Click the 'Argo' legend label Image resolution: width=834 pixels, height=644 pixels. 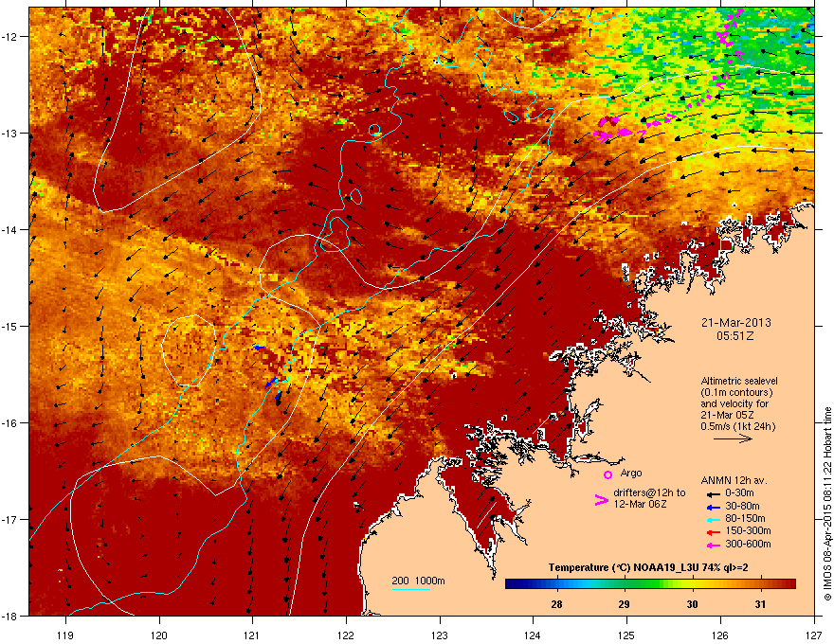[x=631, y=473]
